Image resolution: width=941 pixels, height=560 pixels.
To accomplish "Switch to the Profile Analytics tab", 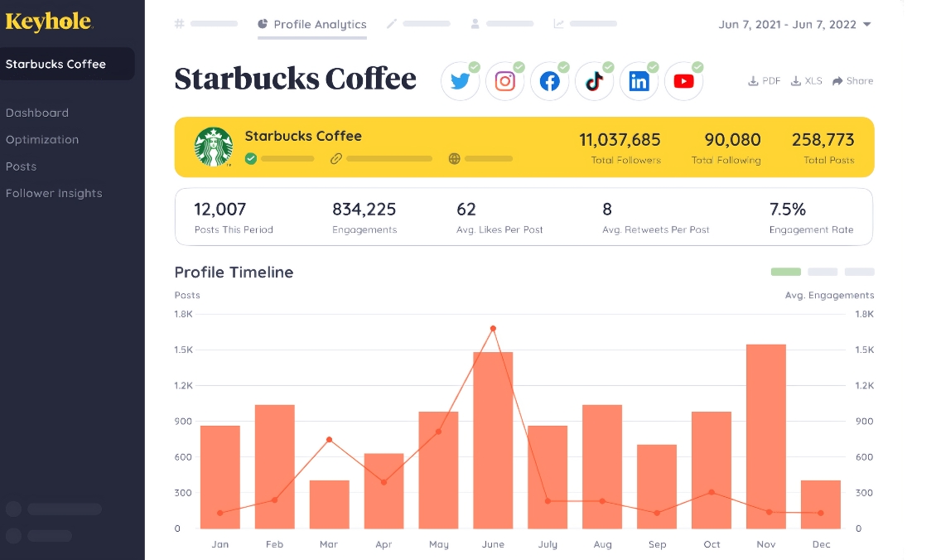I will pyautogui.click(x=312, y=25).
